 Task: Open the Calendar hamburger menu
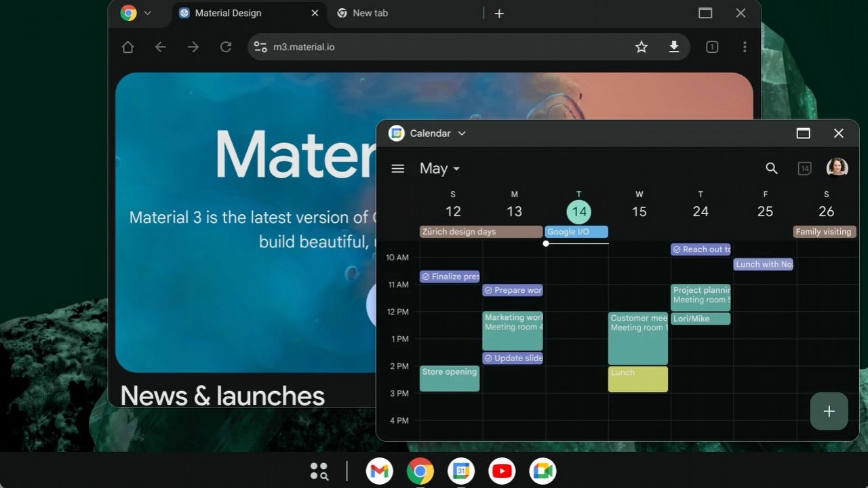398,169
